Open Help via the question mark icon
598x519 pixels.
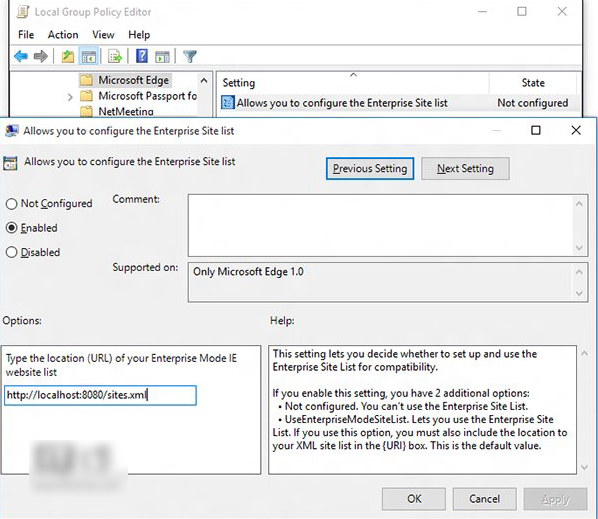point(141,56)
